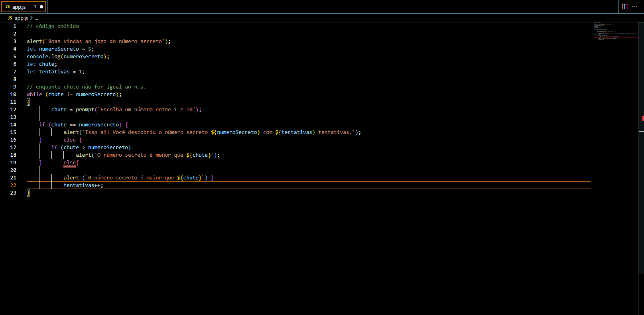Open the editor More Actions ellipsis menu

click(635, 7)
